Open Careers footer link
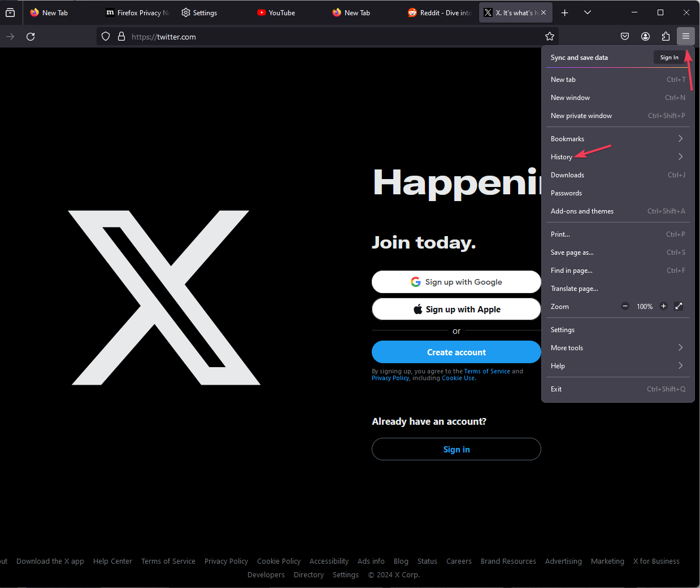Viewport: 700px width, 588px height. [459, 561]
